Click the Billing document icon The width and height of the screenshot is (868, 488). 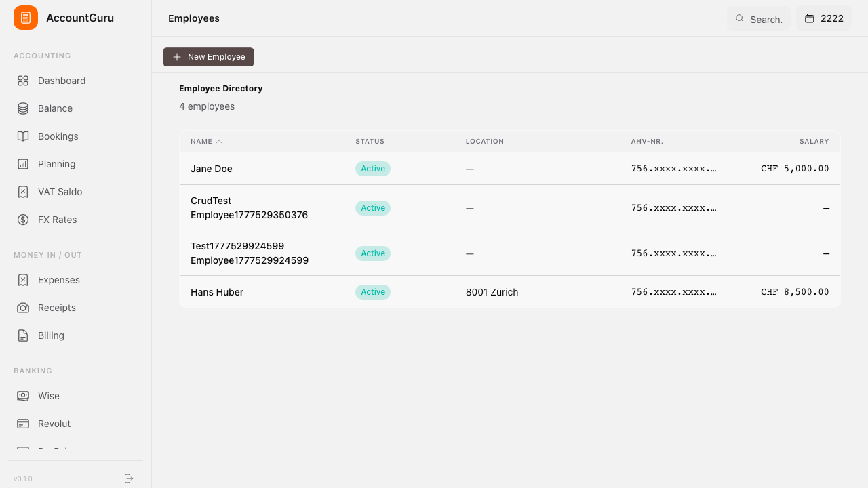tap(23, 335)
